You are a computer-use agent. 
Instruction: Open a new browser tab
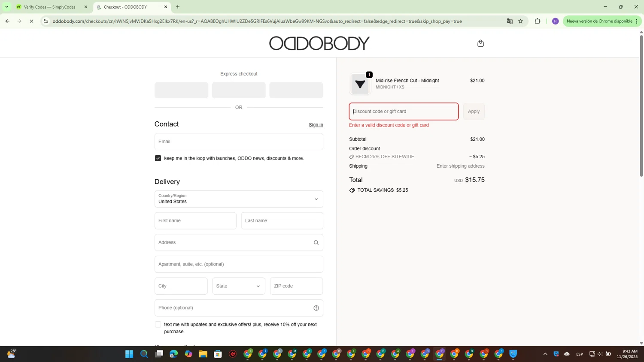pyautogui.click(x=178, y=7)
